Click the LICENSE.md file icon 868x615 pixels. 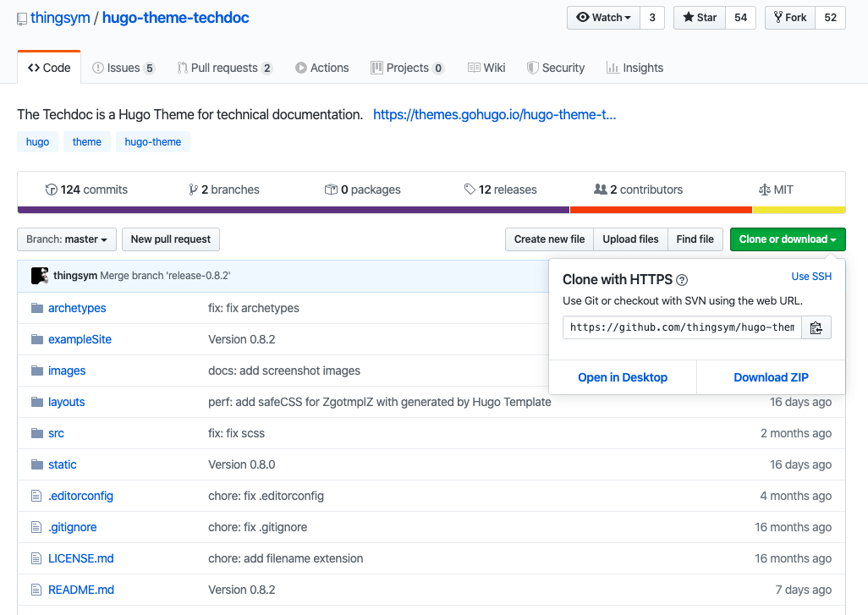[36, 558]
